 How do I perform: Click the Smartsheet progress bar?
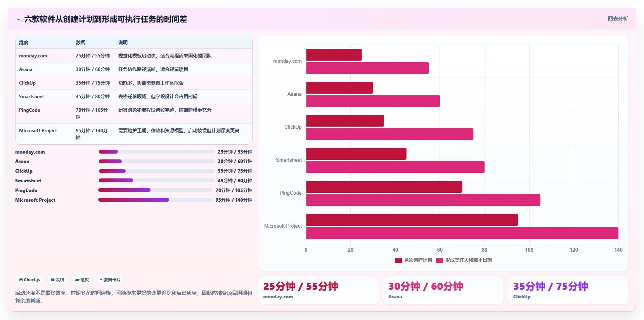click(156, 180)
